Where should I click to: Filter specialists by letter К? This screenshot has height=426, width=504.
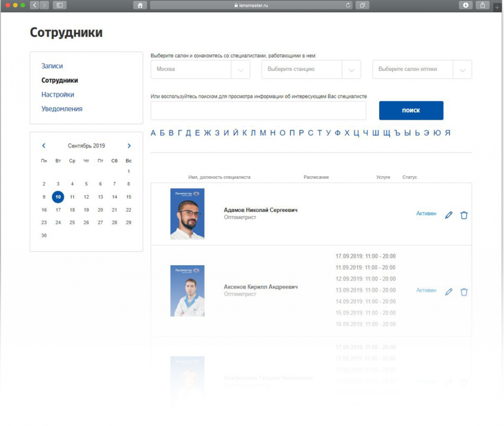(x=244, y=133)
